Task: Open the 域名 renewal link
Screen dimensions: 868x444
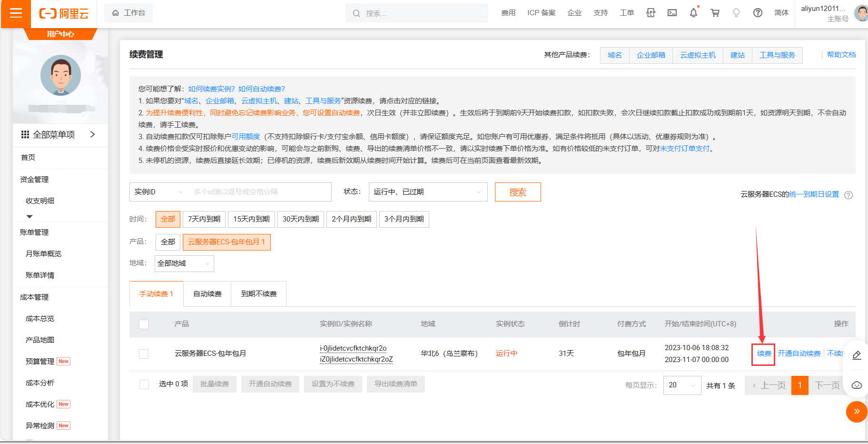Action: coord(615,55)
